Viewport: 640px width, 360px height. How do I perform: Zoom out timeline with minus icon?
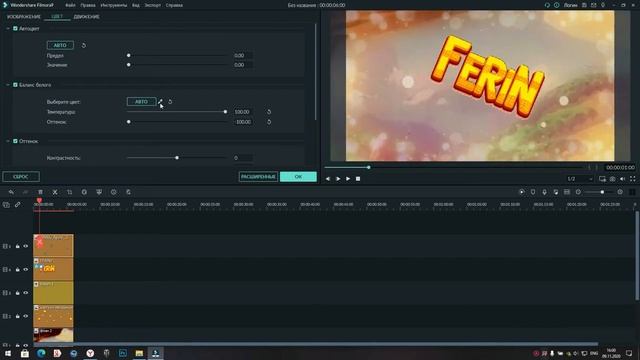coord(578,192)
